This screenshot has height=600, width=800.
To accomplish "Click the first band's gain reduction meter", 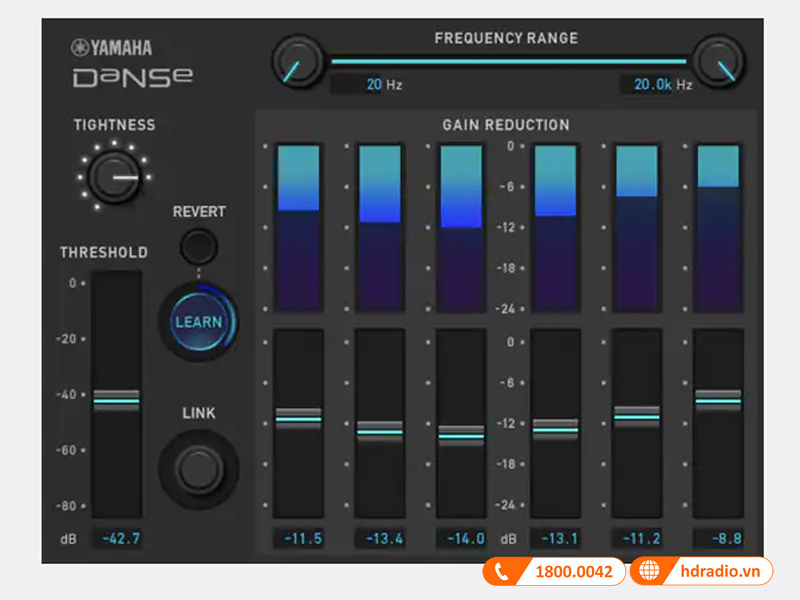I will (x=299, y=225).
